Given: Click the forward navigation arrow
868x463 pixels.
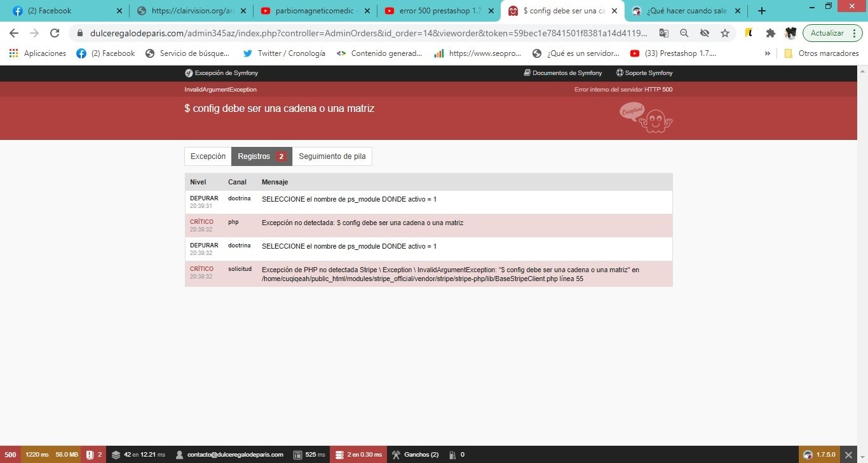Looking at the screenshot, I should point(34,33).
